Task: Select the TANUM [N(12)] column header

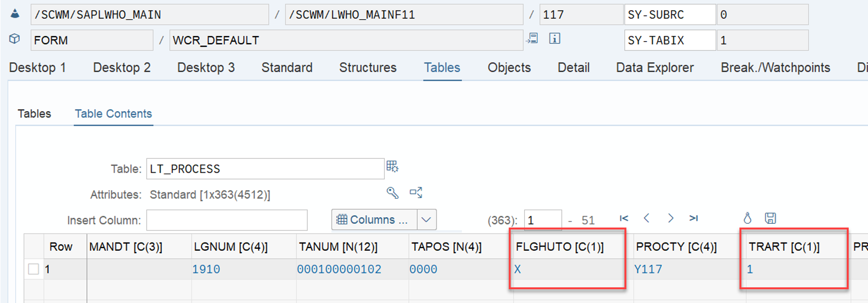Action: tap(352, 247)
